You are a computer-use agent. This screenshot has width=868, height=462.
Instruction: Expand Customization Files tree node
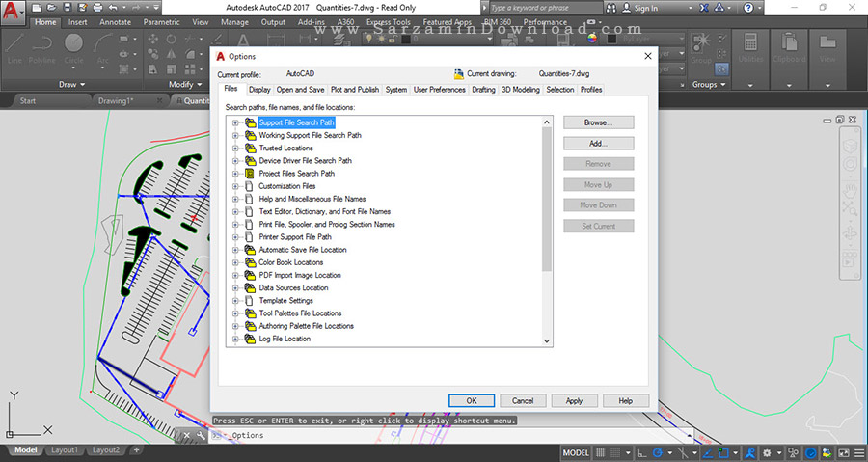235,186
